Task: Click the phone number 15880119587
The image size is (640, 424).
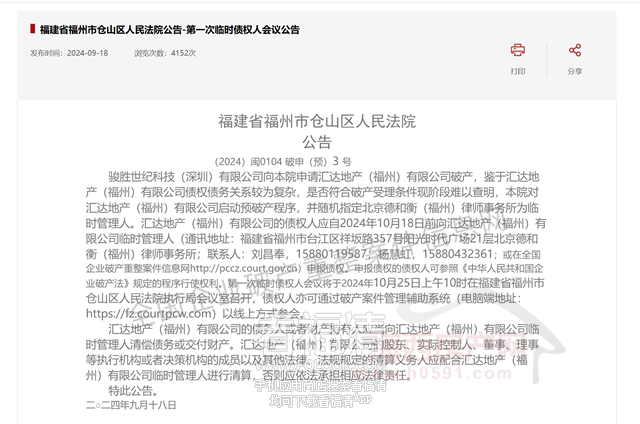Action: click(331, 254)
